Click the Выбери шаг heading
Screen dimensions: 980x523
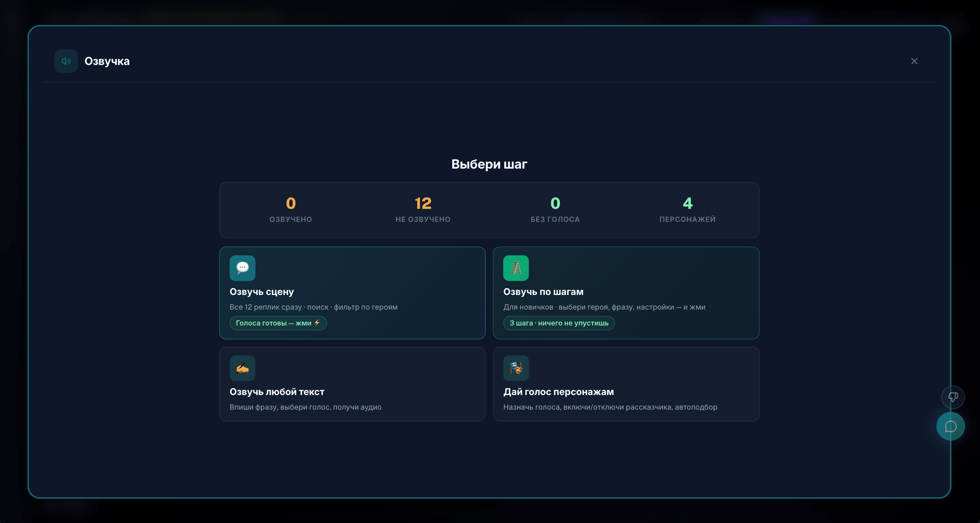coord(489,164)
